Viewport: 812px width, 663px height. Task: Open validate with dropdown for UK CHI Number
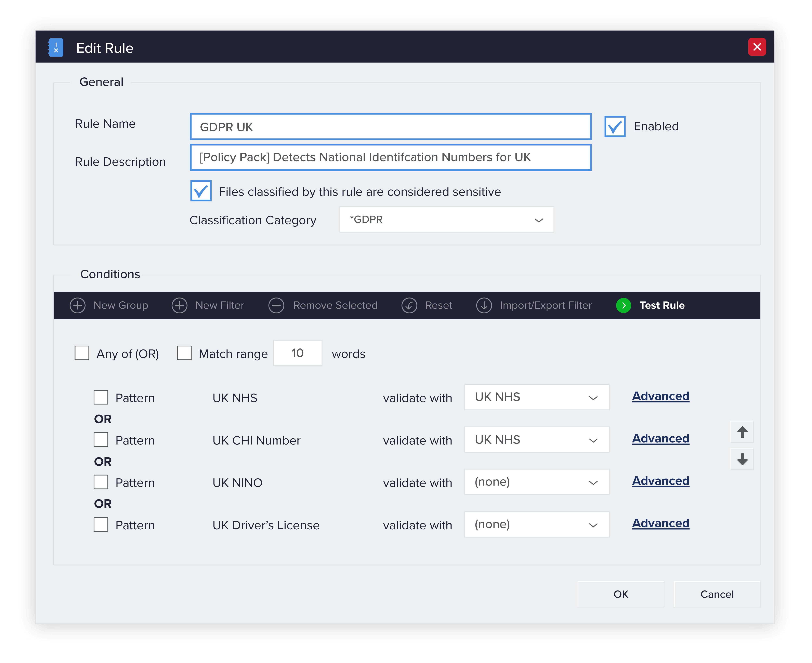537,440
